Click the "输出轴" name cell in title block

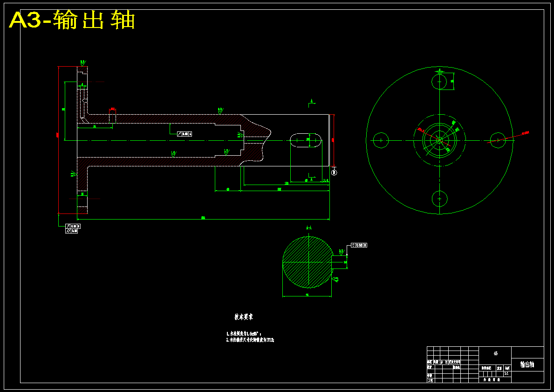point(527,364)
